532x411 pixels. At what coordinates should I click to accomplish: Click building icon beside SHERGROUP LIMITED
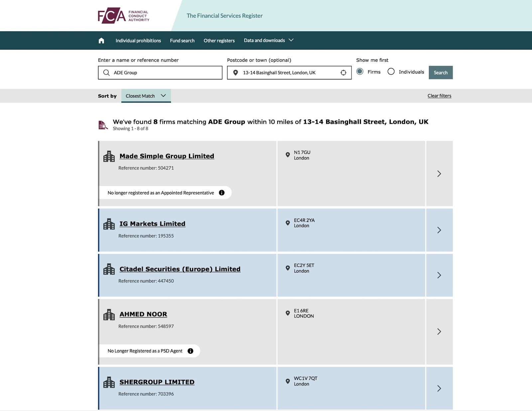point(109,382)
